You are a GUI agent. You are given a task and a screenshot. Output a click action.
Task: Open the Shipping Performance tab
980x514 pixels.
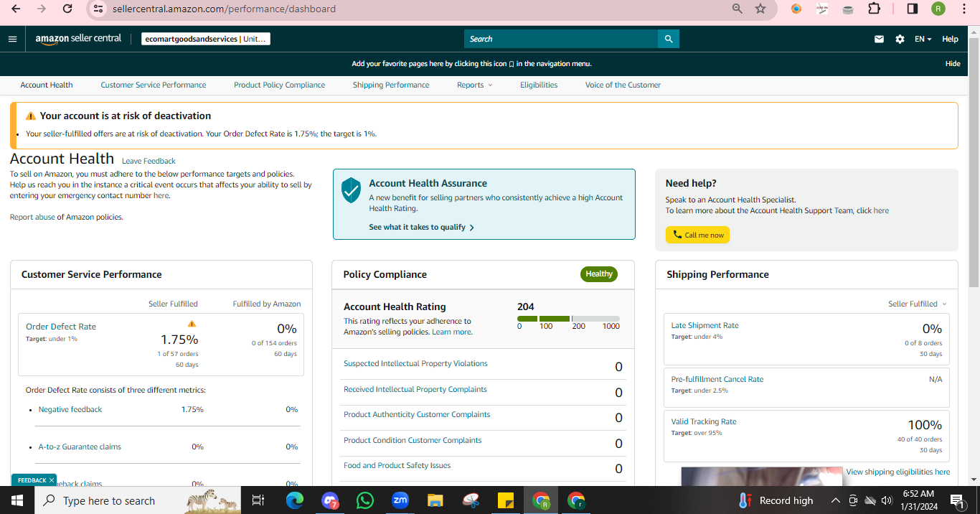pyautogui.click(x=391, y=85)
